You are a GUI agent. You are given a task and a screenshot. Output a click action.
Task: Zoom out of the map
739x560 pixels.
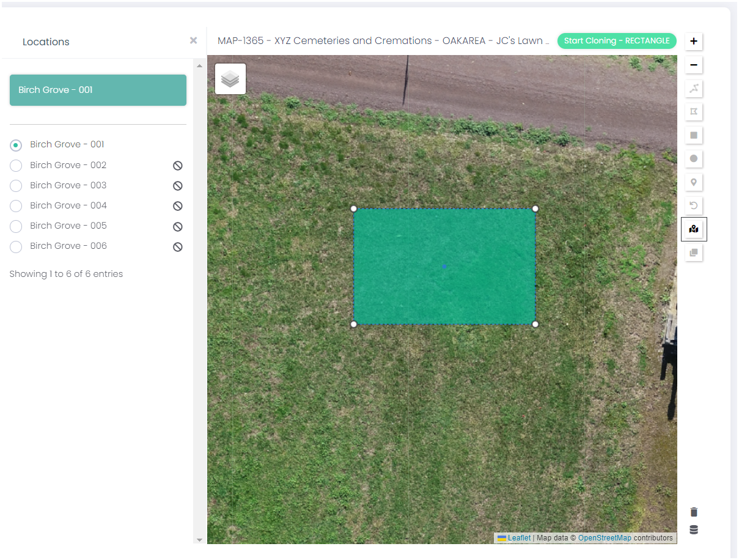coord(694,65)
